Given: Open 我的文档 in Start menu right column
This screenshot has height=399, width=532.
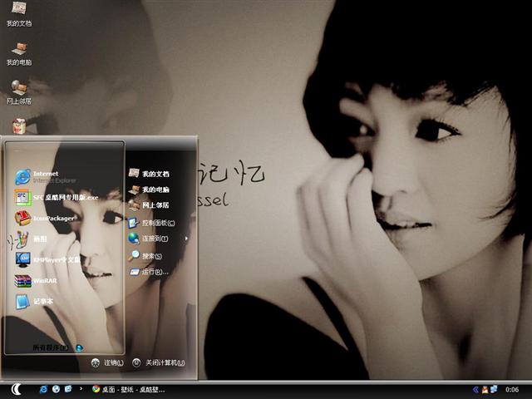Looking at the screenshot, I should point(150,174).
